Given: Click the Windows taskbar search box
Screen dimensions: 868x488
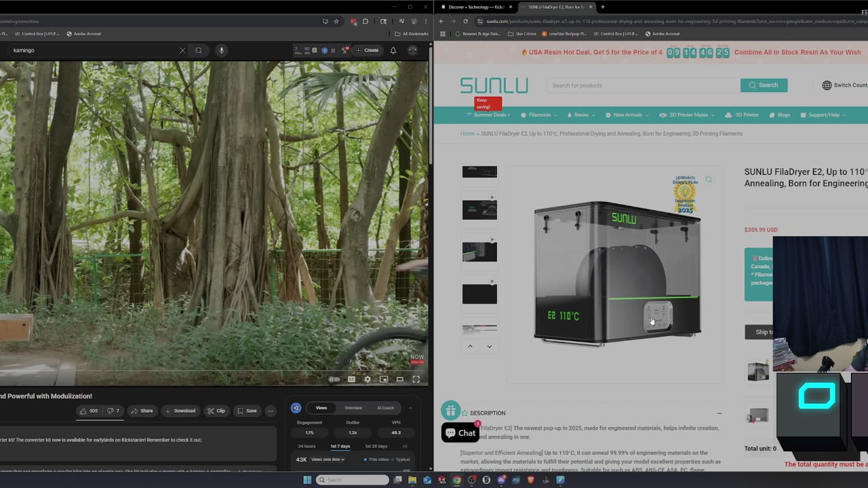Looking at the screenshot, I should click(x=351, y=480).
